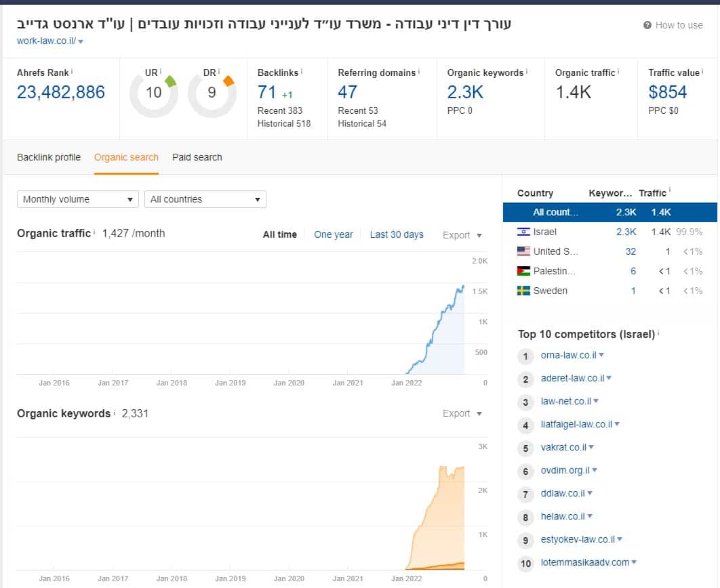The height and width of the screenshot is (588, 720).
Task: Select One year chart range
Action: tap(334, 235)
